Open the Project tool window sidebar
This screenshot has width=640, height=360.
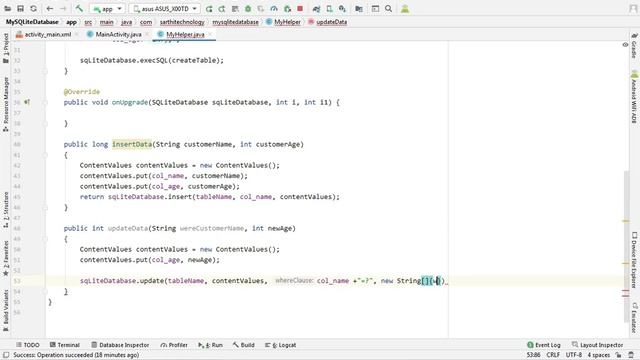coord(6,48)
